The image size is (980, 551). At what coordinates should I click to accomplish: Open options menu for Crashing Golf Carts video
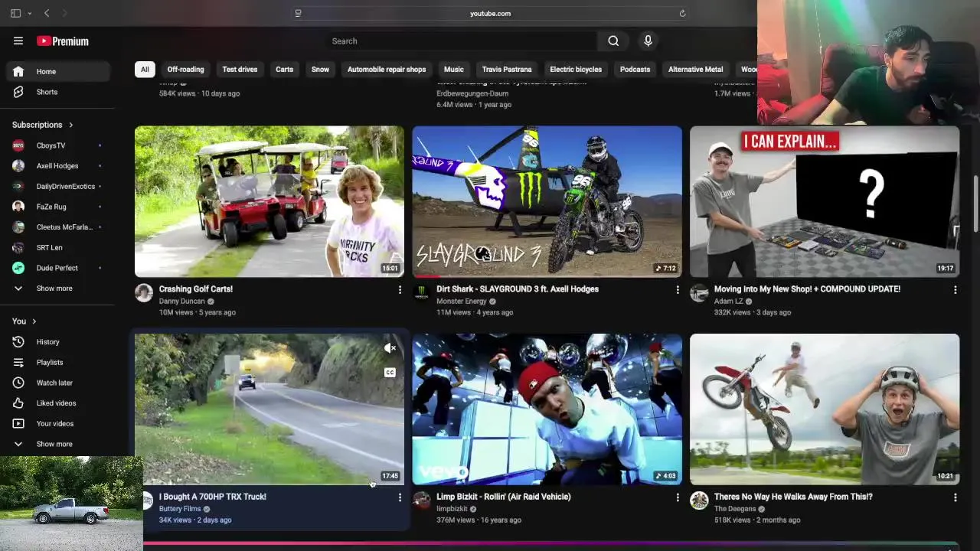(x=400, y=290)
